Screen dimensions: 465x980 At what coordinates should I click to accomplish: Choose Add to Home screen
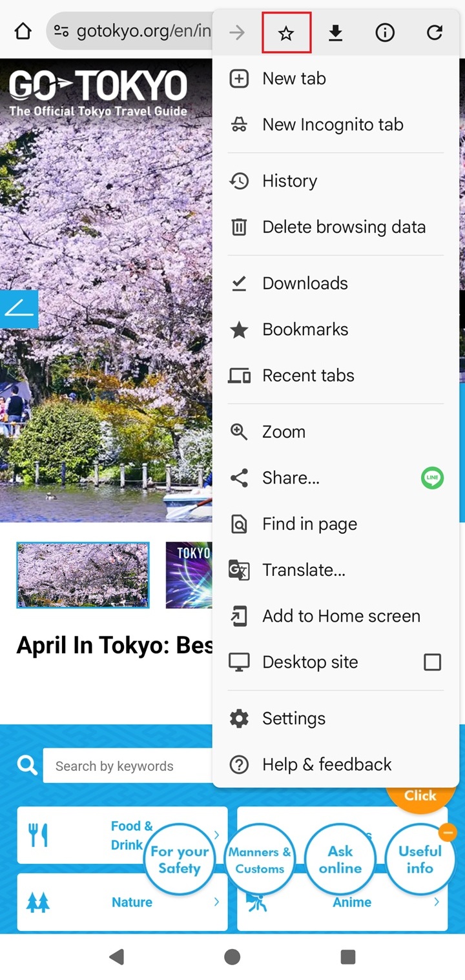(x=340, y=616)
